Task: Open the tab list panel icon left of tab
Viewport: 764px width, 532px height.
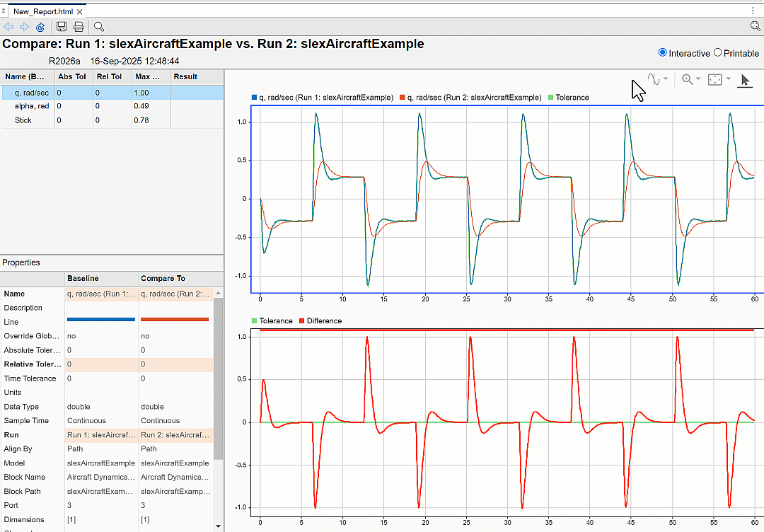Action: point(4,10)
